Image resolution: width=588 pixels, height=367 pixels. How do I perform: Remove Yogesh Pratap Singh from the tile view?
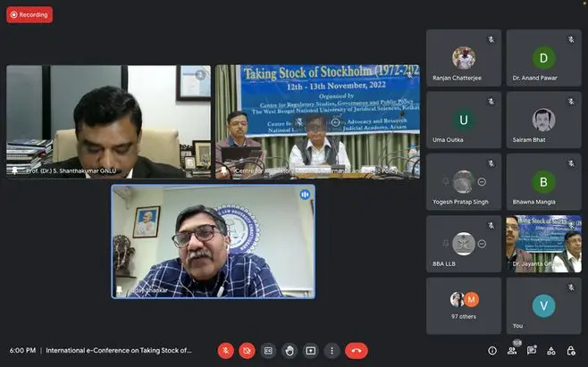[482, 182]
